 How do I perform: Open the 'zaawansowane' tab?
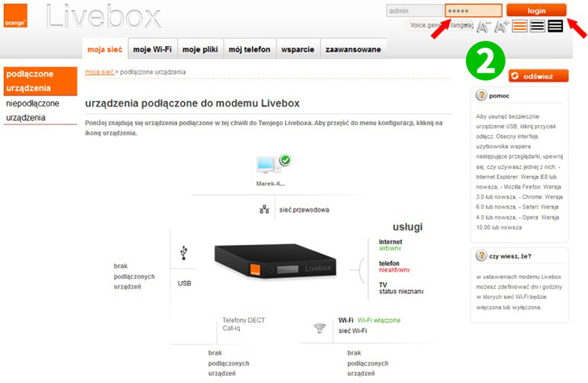pos(353,49)
